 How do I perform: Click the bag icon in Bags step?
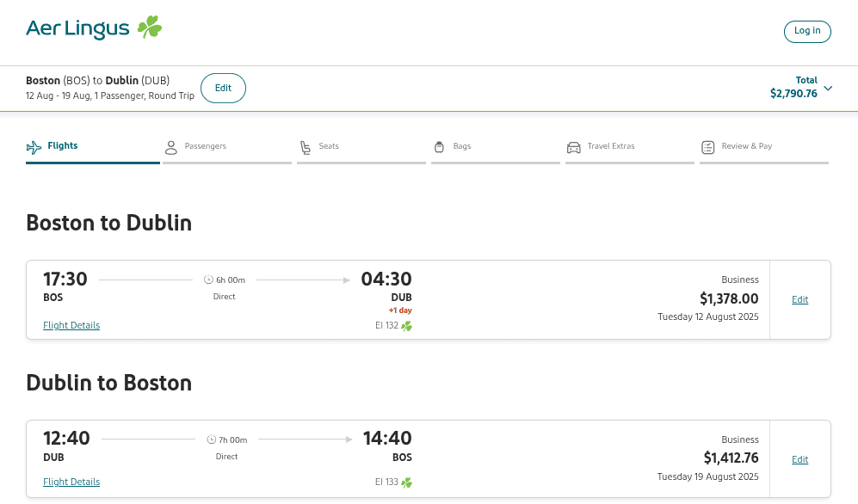(x=439, y=147)
